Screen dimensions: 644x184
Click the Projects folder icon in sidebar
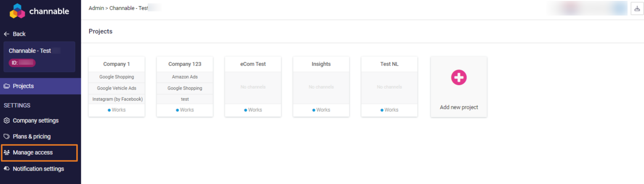click(x=7, y=86)
